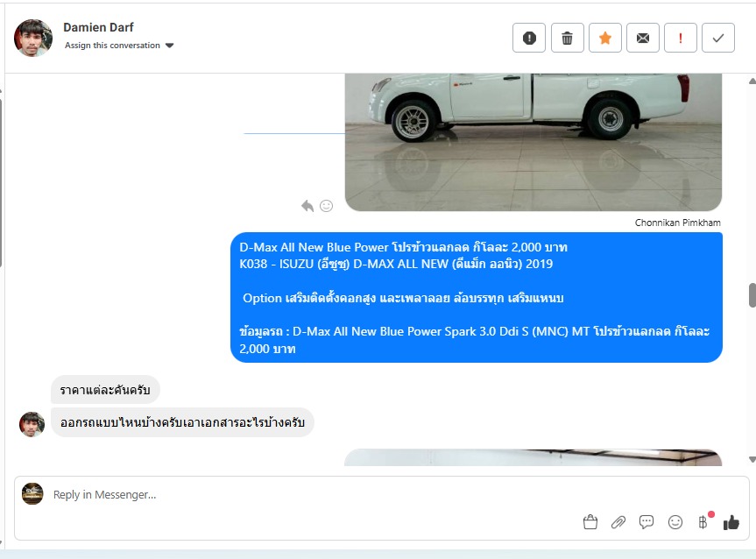This screenshot has width=756, height=559.
Task: Open shopping bag products icon
Action: pyautogui.click(x=590, y=522)
